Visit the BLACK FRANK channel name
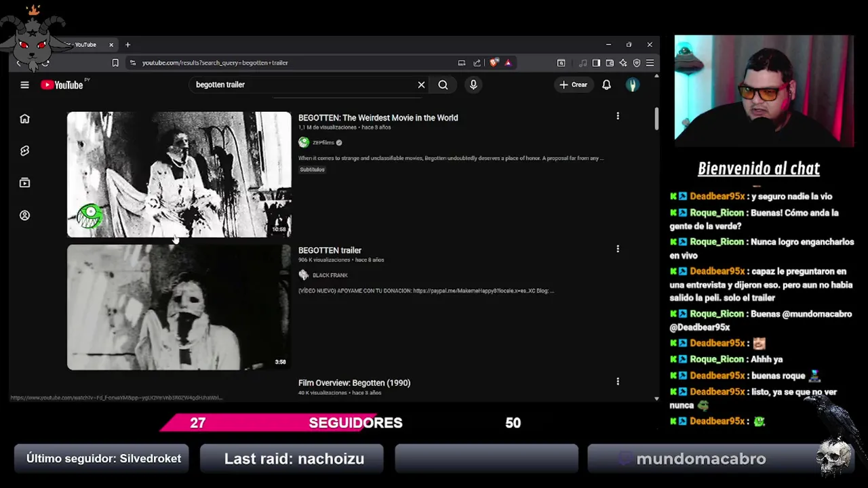Image resolution: width=868 pixels, height=488 pixels. [x=330, y=275]
